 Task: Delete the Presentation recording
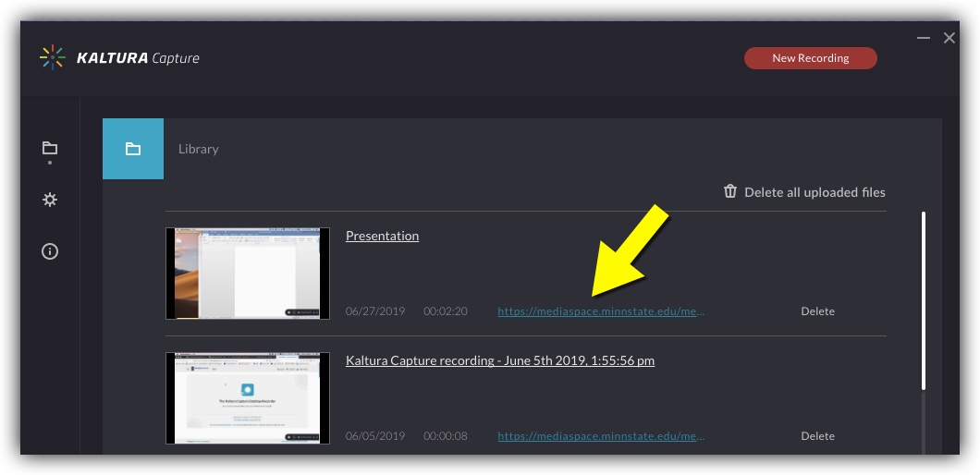[x=817, y=311]
